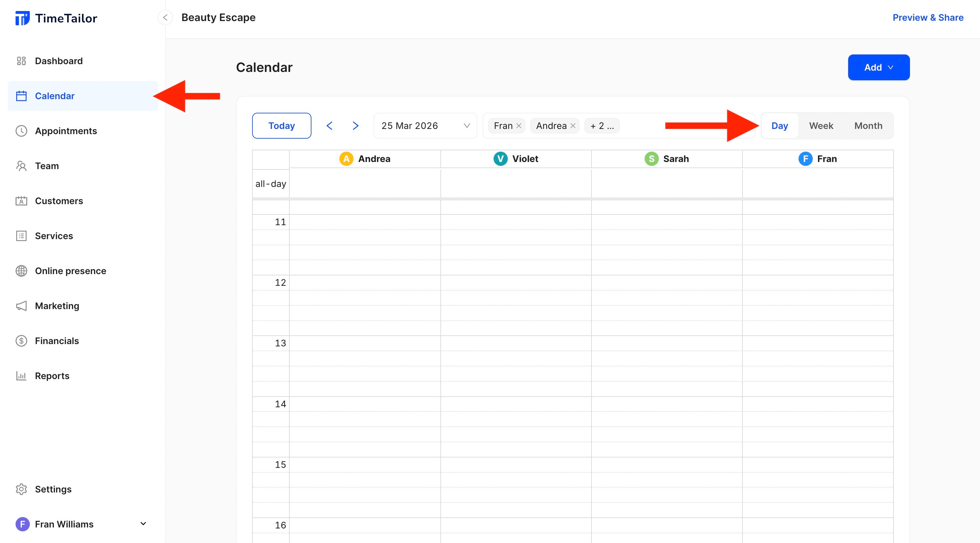Open the Marketing section
Image resolution: width=980 pixels, height=543 pixels.
[x=57, y=306]
